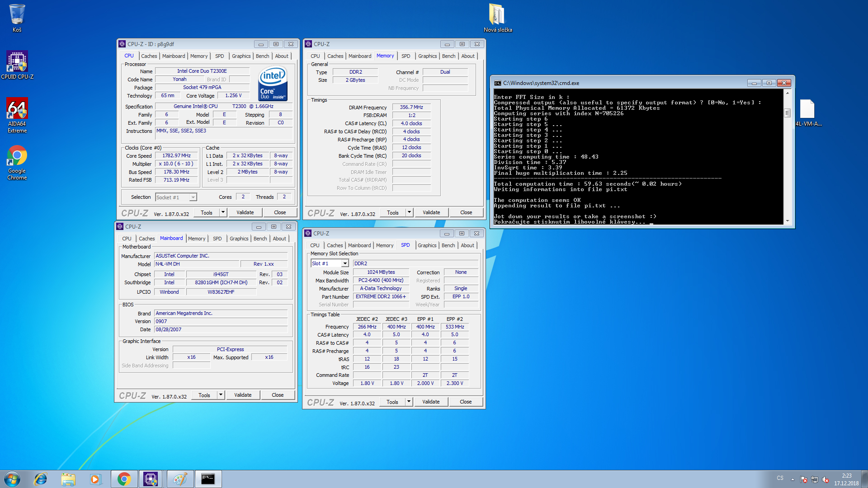Click the Model field N4L-VM DH
The image size is (868, 488).
click(x=196, y=264)
